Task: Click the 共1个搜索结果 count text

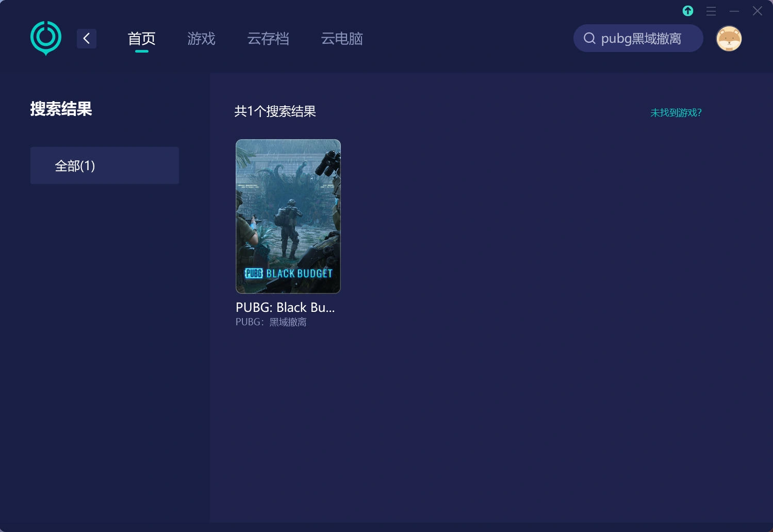Action: [x=275, y=111]
